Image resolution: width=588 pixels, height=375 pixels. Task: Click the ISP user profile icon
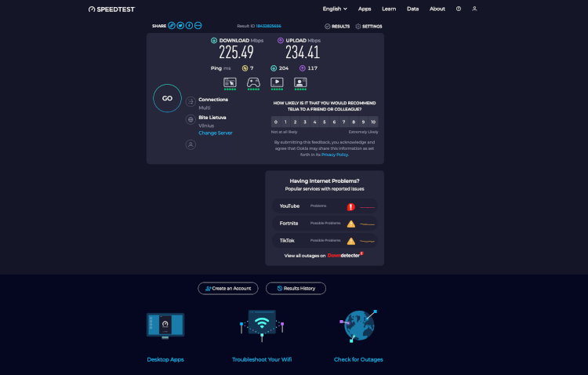(x=191, y=144)
